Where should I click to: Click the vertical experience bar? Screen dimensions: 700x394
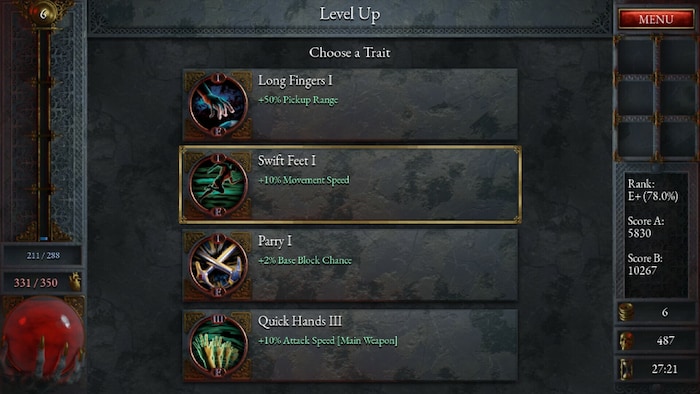(44, 134)
